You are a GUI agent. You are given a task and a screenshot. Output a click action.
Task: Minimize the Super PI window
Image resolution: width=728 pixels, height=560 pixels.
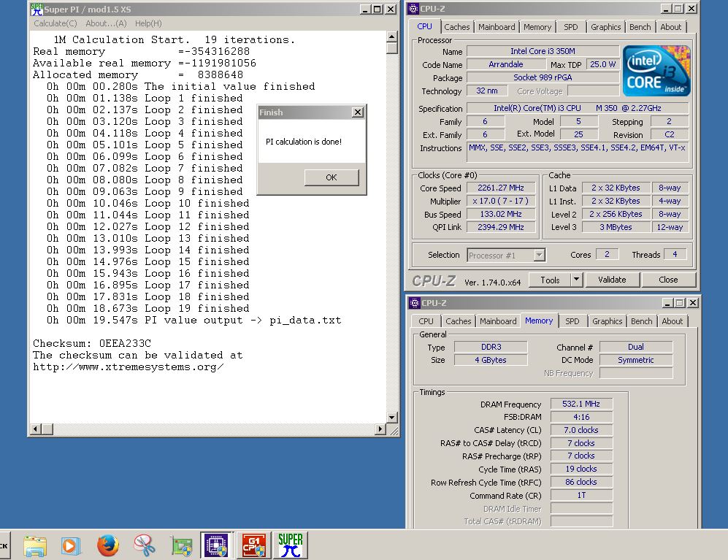click(x=365, y=9)
